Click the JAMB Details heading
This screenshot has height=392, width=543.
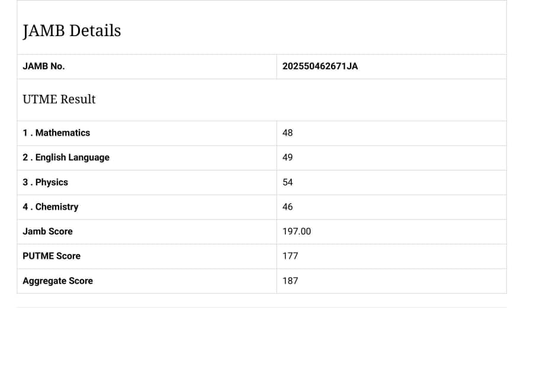coord(72,31)
